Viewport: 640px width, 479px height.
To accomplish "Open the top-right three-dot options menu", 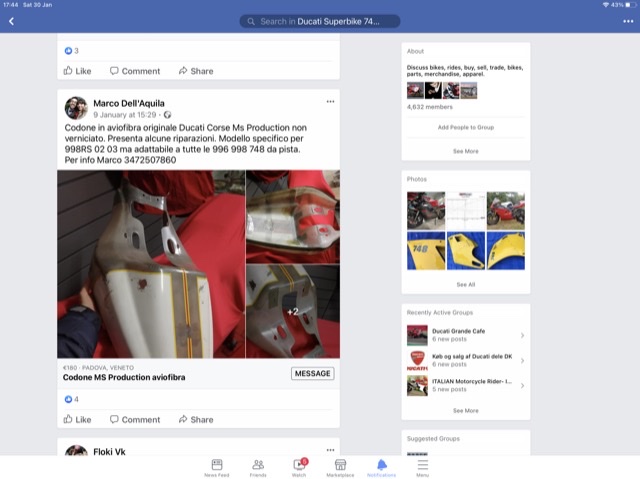I will (x=628, y=21).
